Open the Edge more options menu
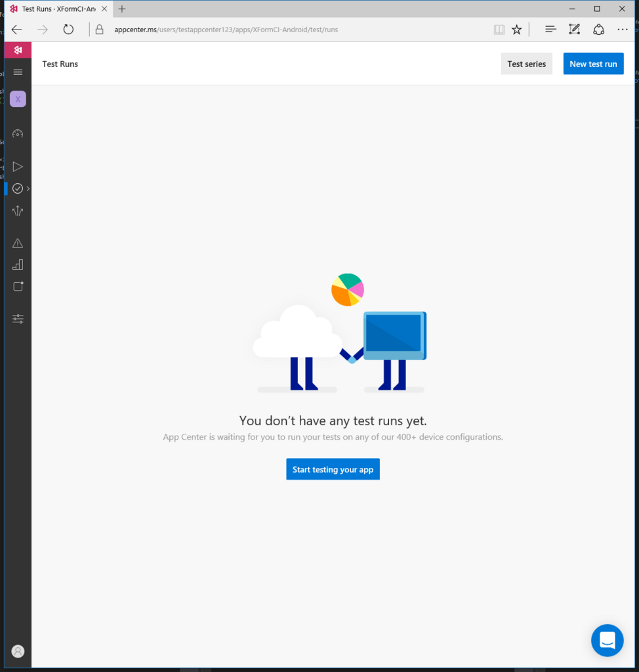Viewport: 639px width, 672px height. (623, 30)
